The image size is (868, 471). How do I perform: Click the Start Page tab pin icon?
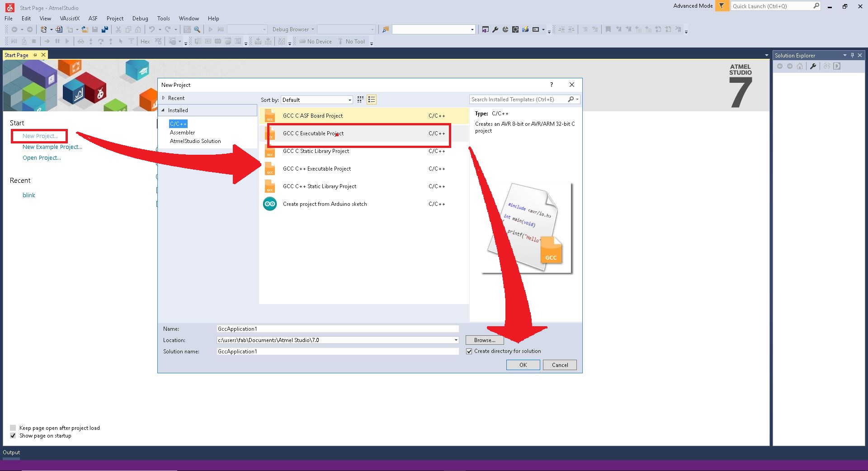coord(35,55)
